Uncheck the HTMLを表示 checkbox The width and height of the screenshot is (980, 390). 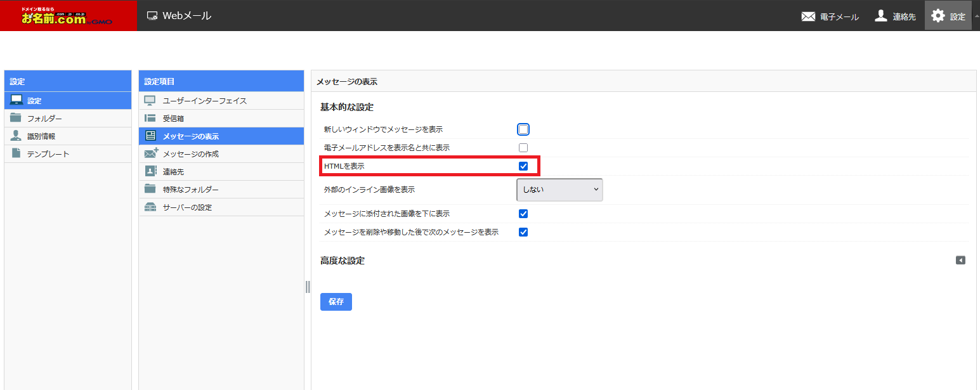pos(523,166)
